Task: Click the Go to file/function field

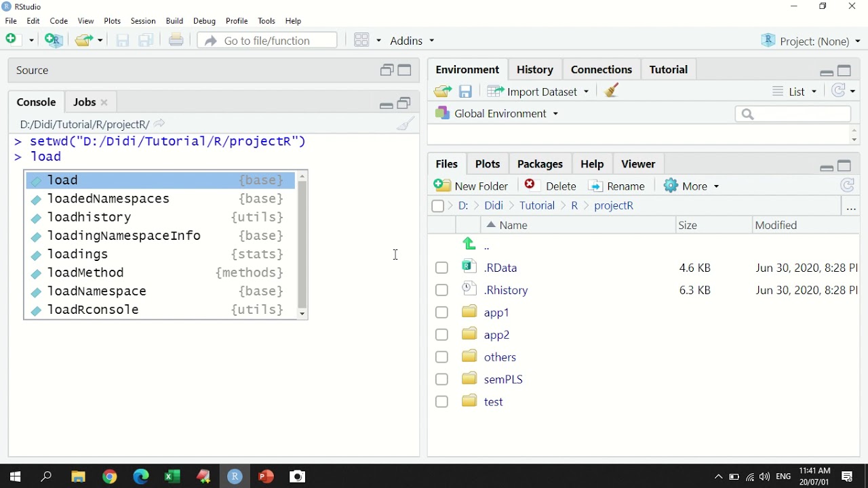Action: pos(267,41)
